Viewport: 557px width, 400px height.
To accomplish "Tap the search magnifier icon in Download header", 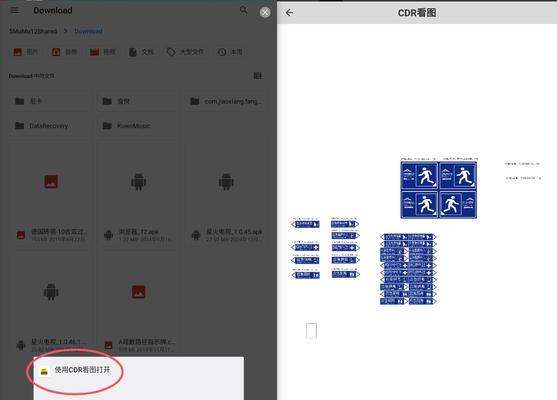I will click(x=243, y=10).
